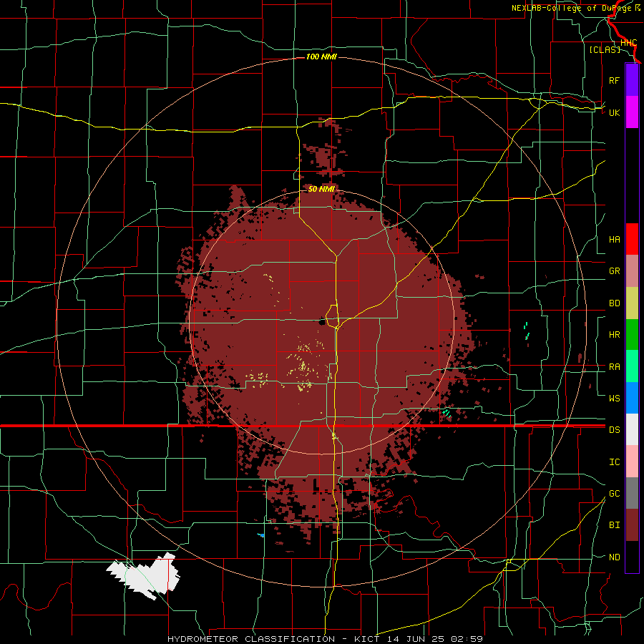
Task: Click the ND black legend swatch
Action: coord(632,557)
